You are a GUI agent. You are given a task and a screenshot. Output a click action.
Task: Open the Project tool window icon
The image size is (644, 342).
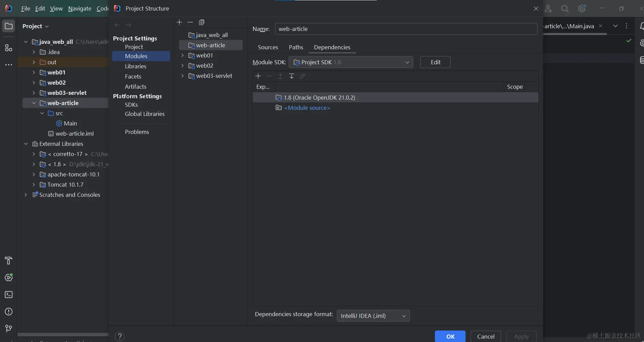coord(8,26)
